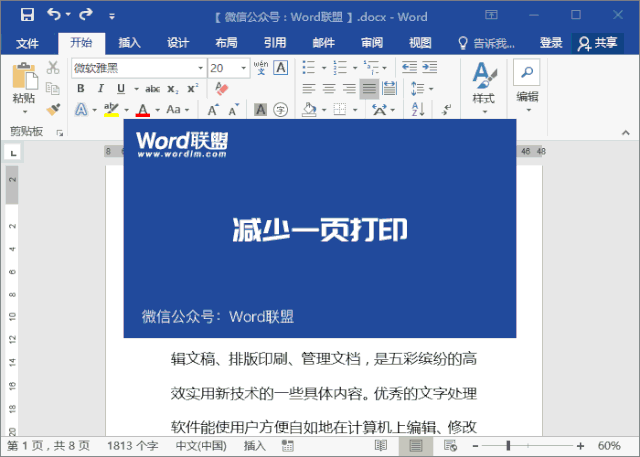Click the 登录 sign-in link

(551, 42)
